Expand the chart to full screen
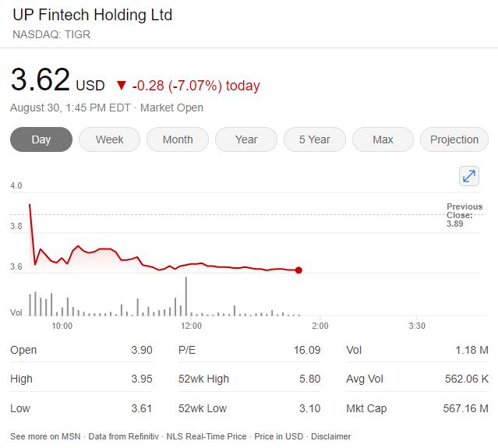Image resolution: width=498 pixels, height=448 pixels. tap(469, 176)
